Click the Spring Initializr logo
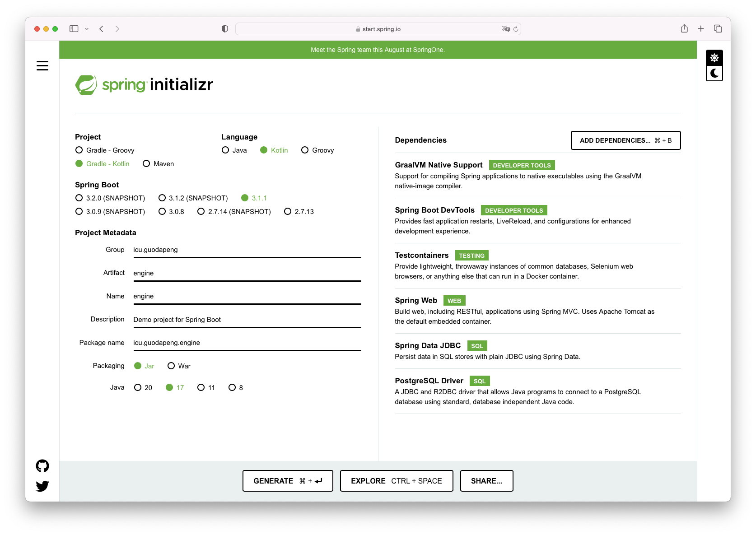The height and width of the screenshot is (535, 756). tap(144, 85)
